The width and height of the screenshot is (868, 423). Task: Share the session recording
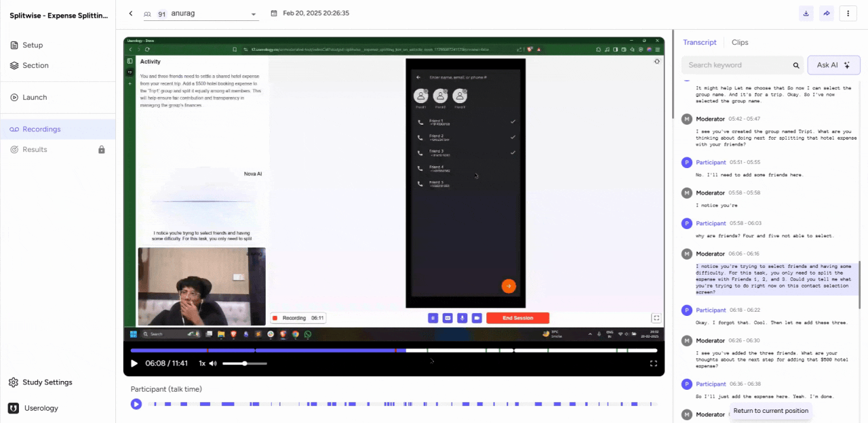pyautogui.click(x=827, y=13)
